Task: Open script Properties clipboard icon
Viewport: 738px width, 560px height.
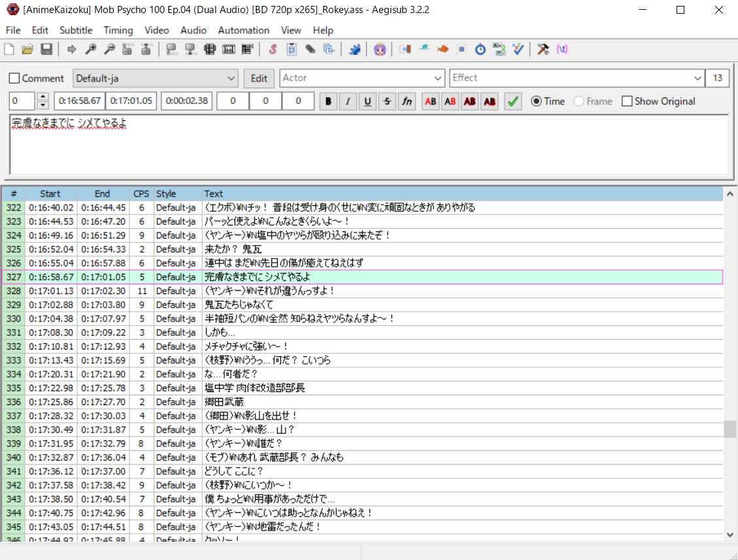Action: [292, 49]
